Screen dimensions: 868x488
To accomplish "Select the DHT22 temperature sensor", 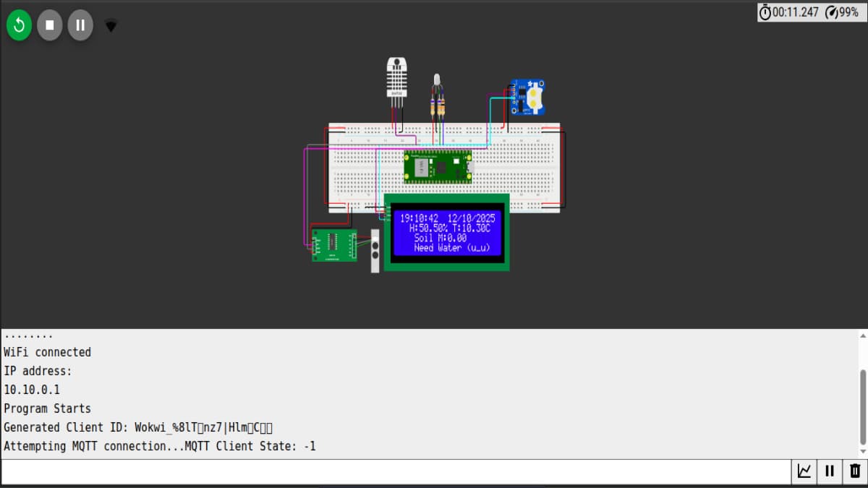I will [x=396, y=76].
